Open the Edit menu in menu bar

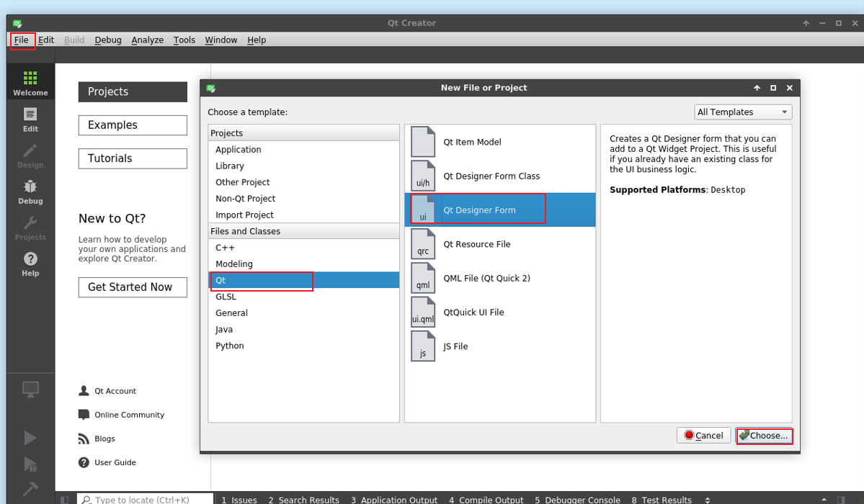(46, 40)
